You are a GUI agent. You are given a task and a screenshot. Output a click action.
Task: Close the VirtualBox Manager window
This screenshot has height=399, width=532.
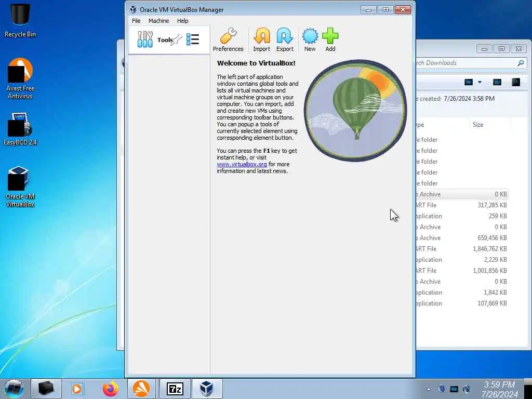coord(403,9)
